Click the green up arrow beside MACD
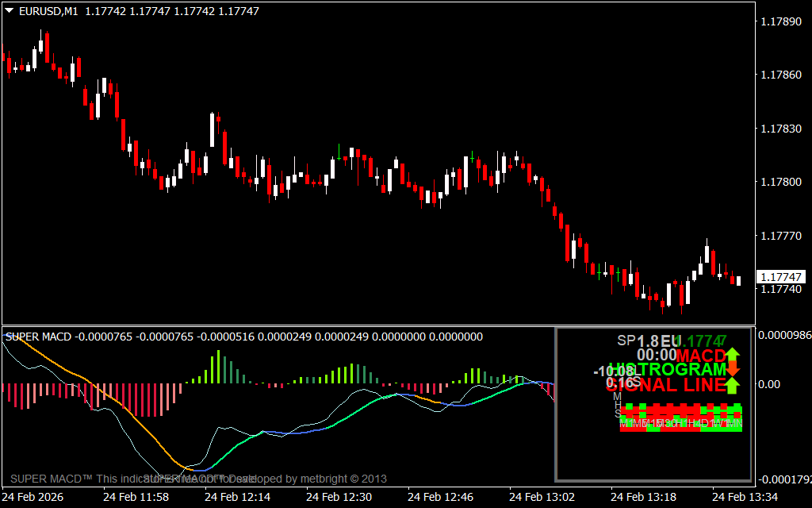Screen dimensions: 812x508 pos(733,356)
